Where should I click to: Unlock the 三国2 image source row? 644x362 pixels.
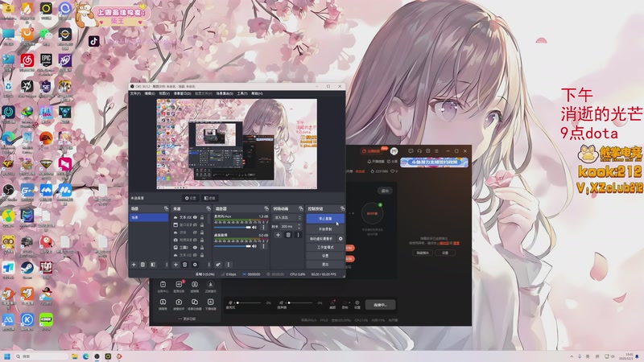click(202, 248)
